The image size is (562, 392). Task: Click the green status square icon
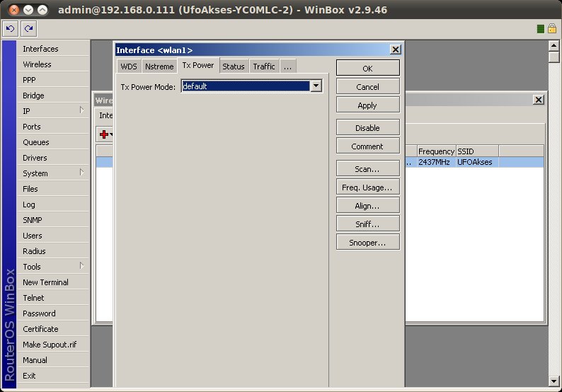pyautogui.click(x=541, y=29)
